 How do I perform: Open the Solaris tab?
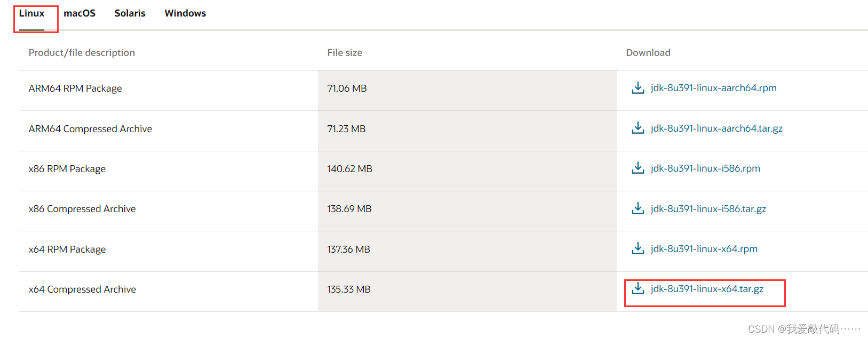point(130,13)
